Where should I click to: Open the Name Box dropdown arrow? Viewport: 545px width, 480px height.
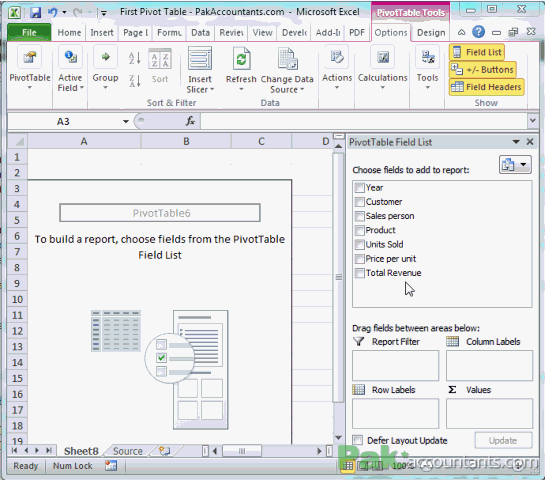click(x=126, y=121)
